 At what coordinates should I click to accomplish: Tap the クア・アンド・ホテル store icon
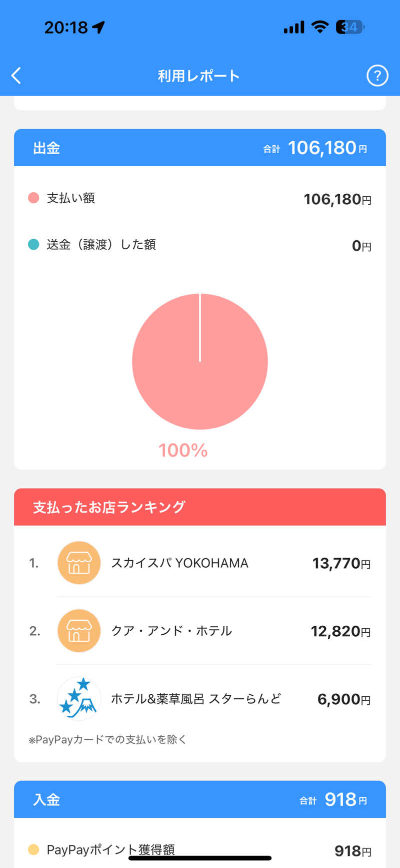tap(79, 631)
